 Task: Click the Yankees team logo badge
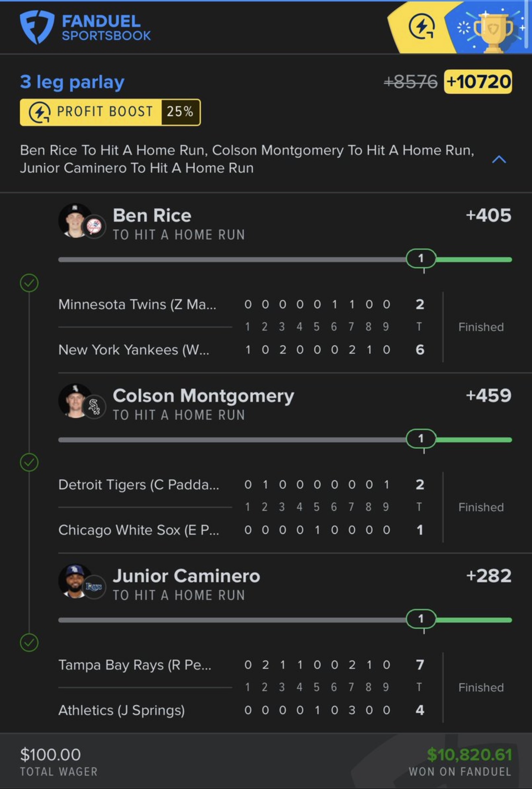pyautogui.click(x=94, y=226)
